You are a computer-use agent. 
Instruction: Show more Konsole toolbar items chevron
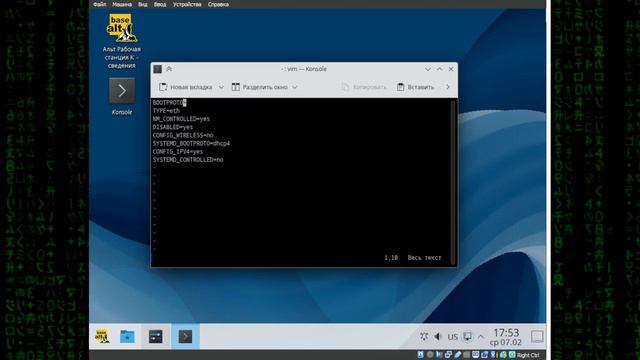[448, 87]
